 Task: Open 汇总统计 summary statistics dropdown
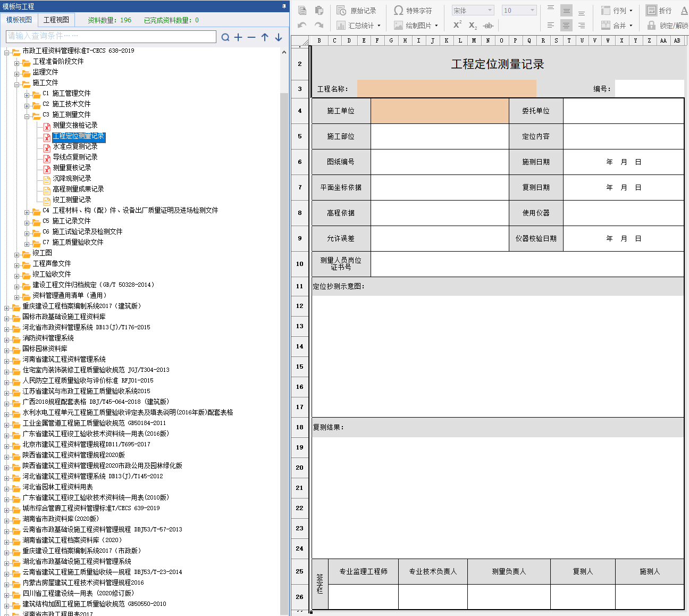359,26
